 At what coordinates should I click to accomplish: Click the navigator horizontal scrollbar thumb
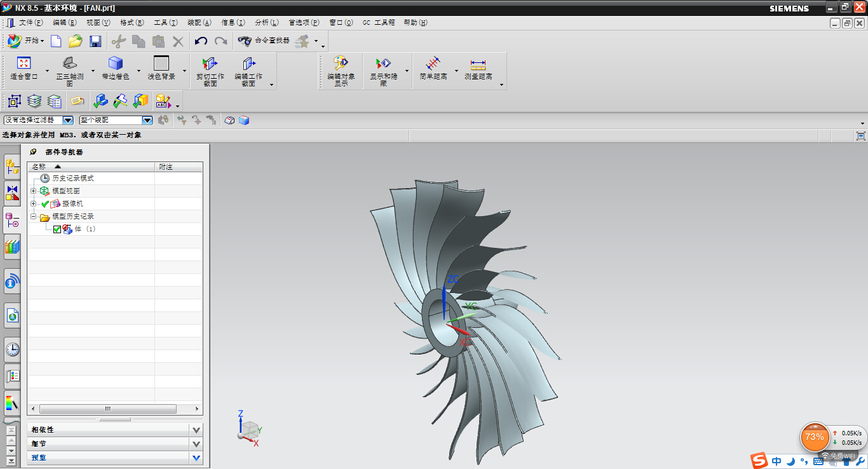tap(108, 409)
